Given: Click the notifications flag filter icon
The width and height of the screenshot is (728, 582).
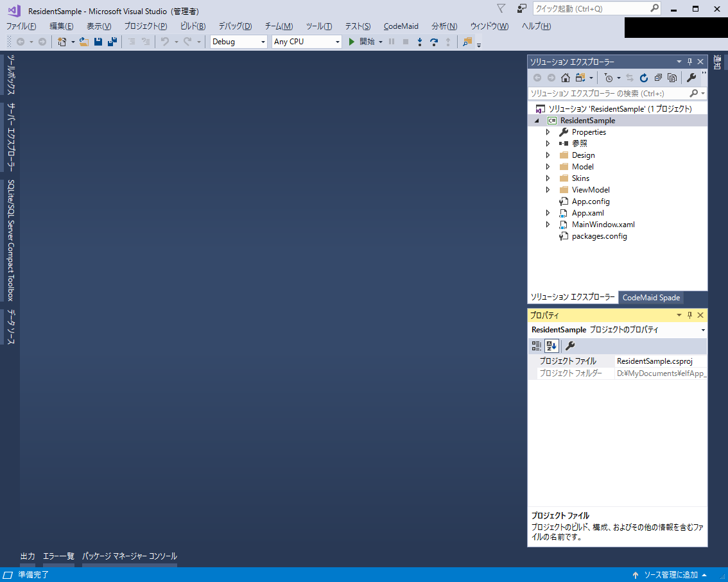Looking at the screenshot, I should 501,8.
